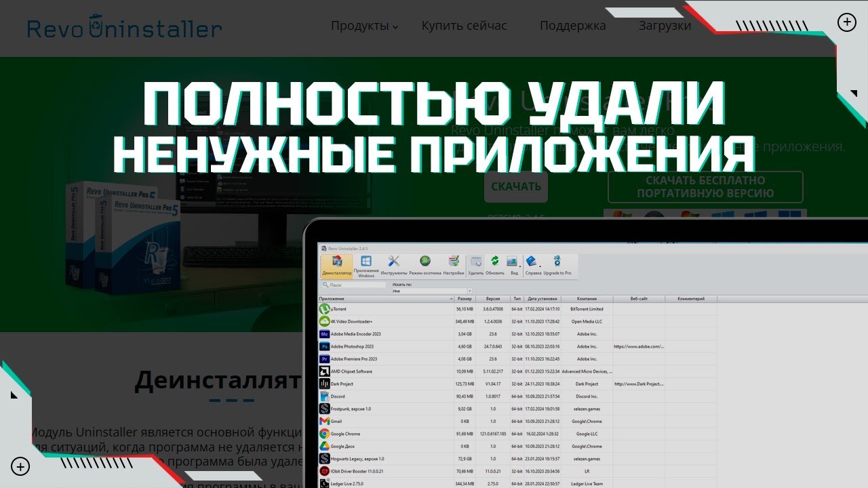The height and width of the screenshot is (488, 868).
Task: Select the AMD Chipset Software icon
Action: click(x=324, y=371)
